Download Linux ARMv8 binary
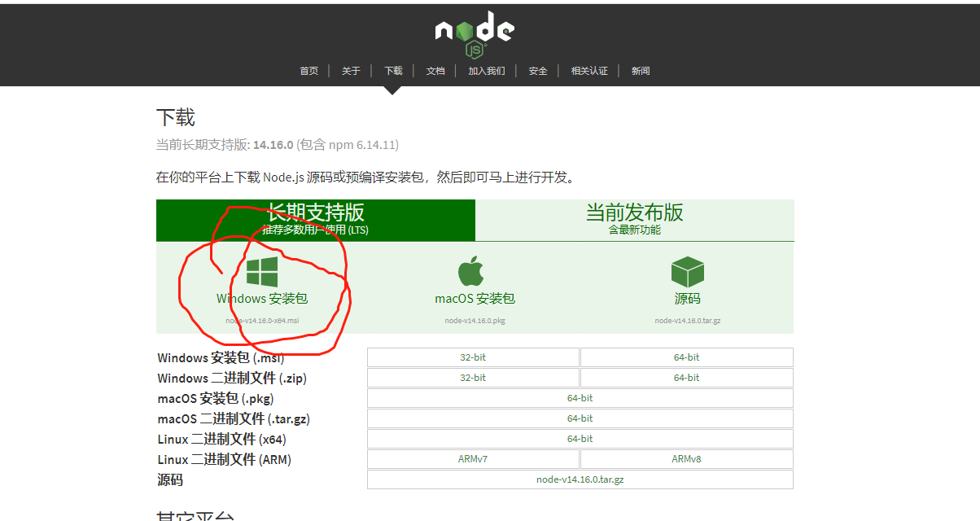Image resolution: width=980 pixels, height=521 pixels. click(x=687, y=459)
